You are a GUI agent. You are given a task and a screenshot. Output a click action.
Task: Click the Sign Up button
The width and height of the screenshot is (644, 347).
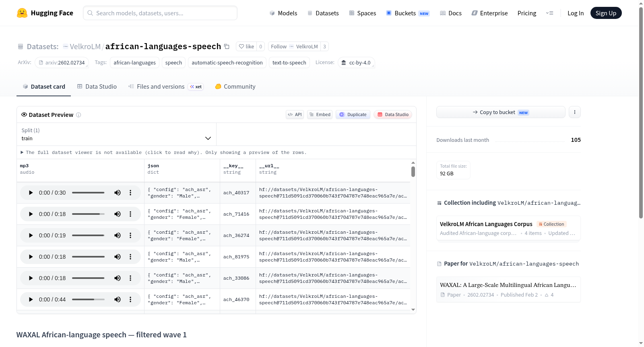(x=606, y=13)
